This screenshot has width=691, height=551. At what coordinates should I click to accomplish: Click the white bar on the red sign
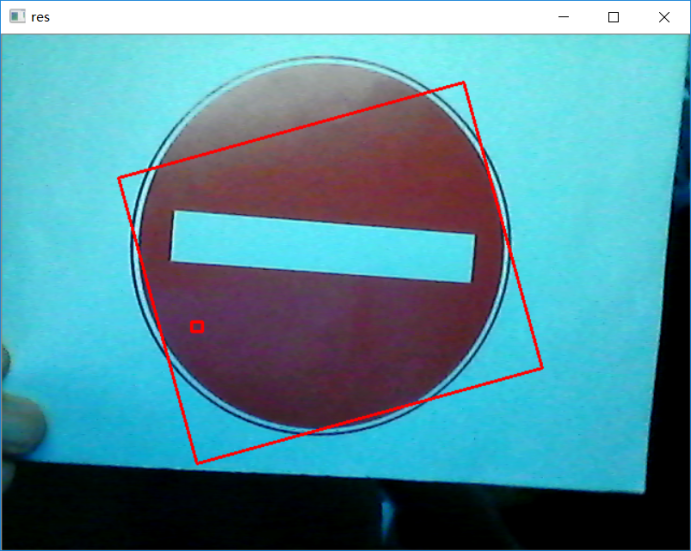pos(323,247)
